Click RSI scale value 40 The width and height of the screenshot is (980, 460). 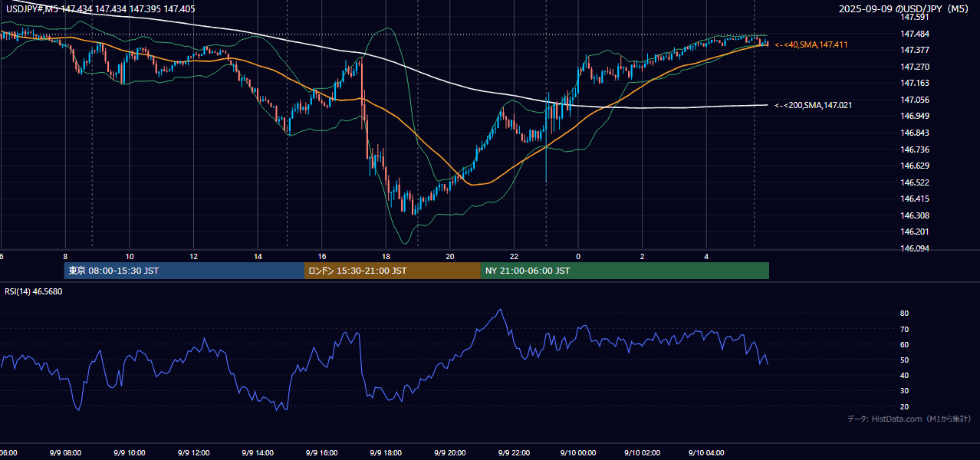click(904, 375)
